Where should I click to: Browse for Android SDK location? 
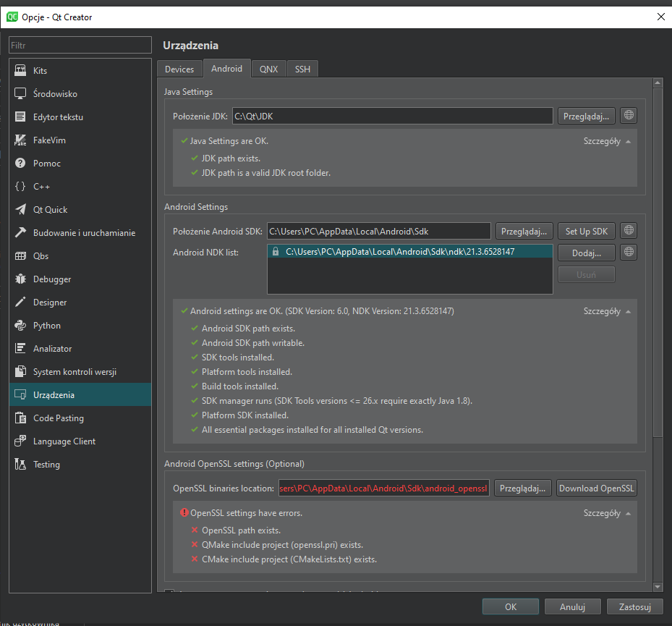coord(524,231)
